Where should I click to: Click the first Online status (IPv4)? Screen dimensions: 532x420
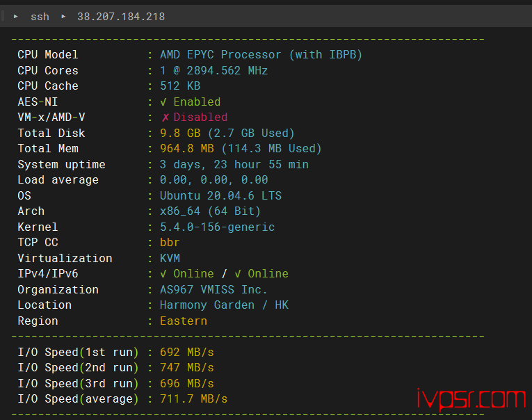[194, 274]
